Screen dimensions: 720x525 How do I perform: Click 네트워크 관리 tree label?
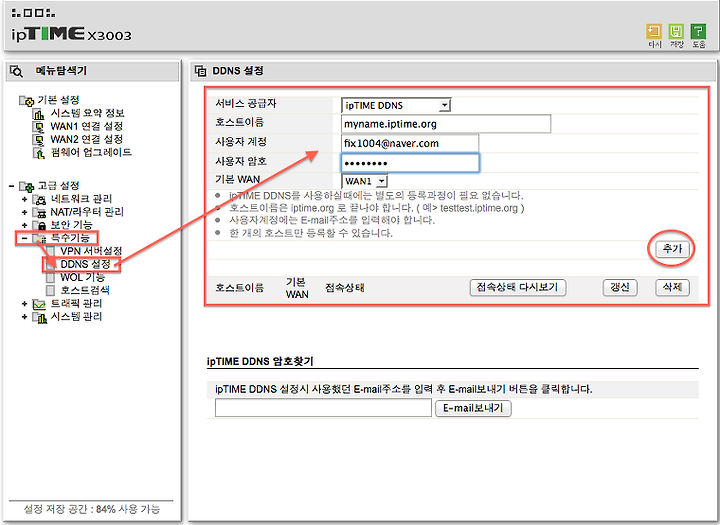(x=81, y=199)
